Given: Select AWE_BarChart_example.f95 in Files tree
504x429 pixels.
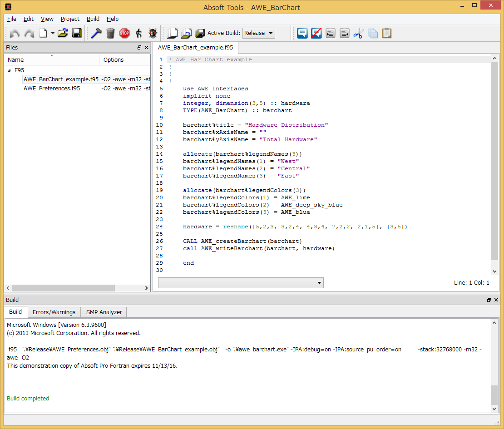Looking at the screenshot, I should (x=61, y=79).
